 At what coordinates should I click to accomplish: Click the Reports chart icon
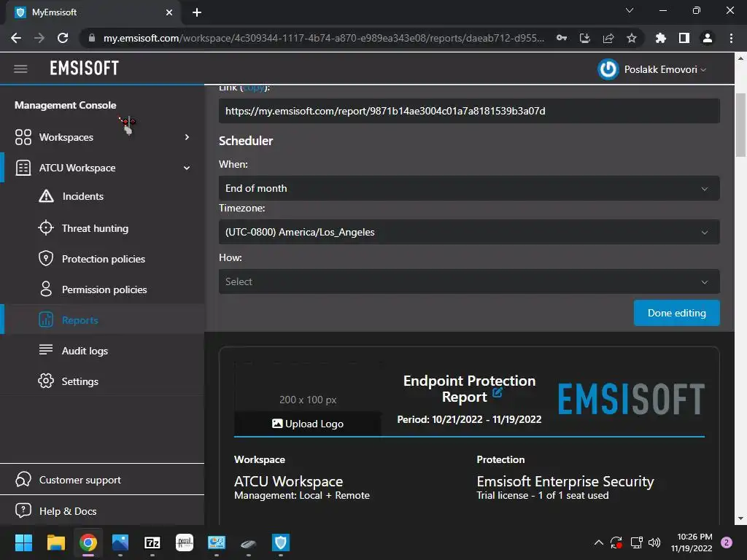click(x=46, y=319)
